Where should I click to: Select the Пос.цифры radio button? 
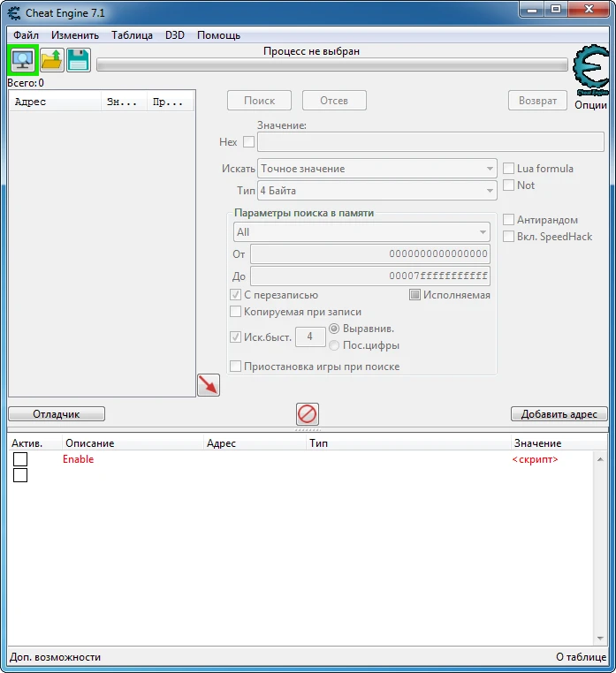click(x=334, y=345)
